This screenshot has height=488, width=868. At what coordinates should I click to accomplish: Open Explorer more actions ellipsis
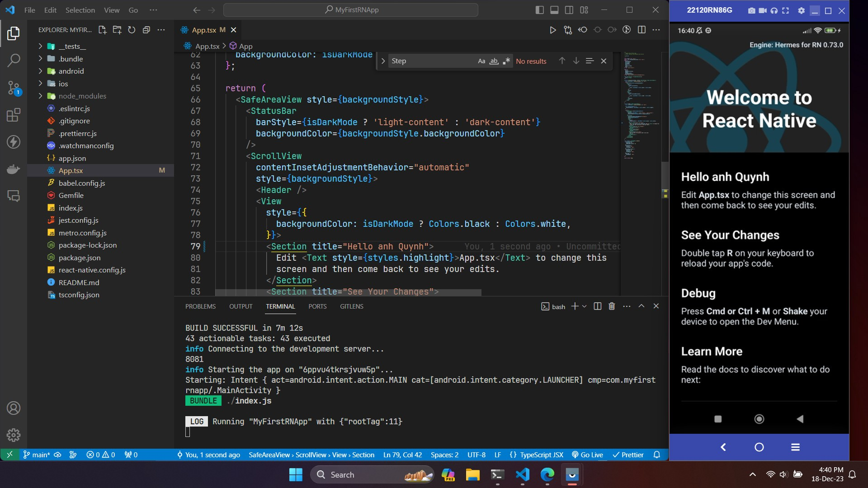pos(161,30)
